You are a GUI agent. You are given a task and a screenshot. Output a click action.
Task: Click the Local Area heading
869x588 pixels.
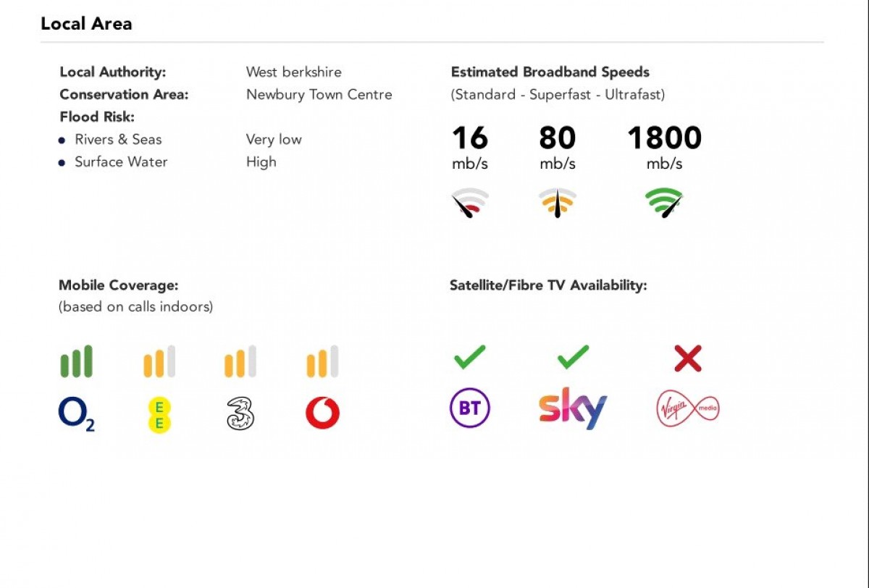tap(86, 24)
